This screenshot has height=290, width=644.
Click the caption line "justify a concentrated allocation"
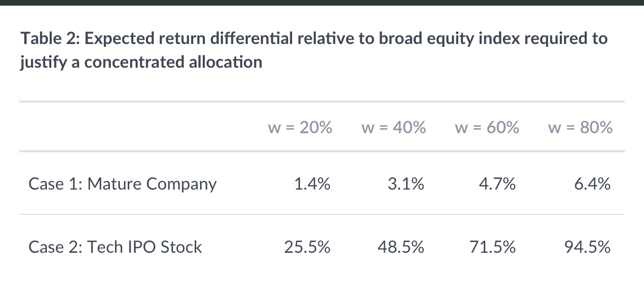(x=141, y=61)
